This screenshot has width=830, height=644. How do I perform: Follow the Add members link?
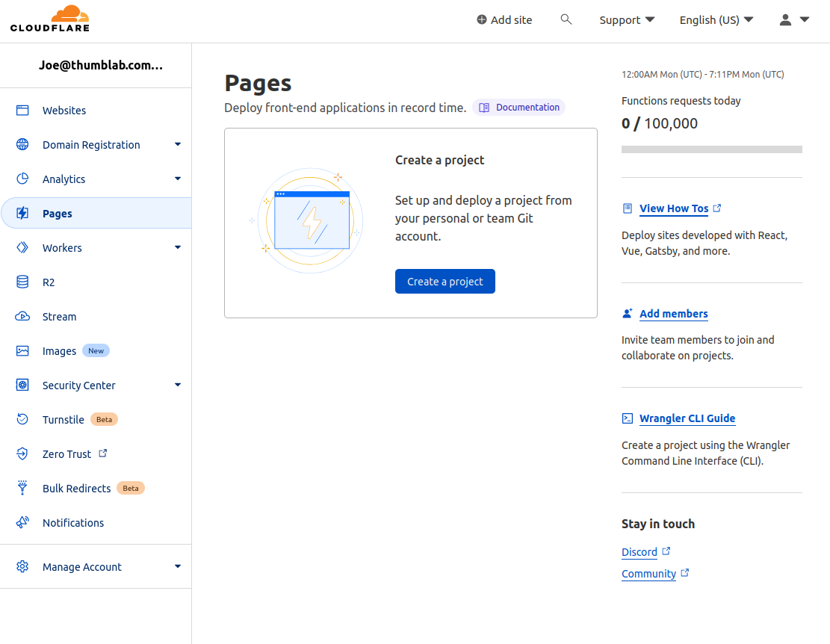pos(673,314)
